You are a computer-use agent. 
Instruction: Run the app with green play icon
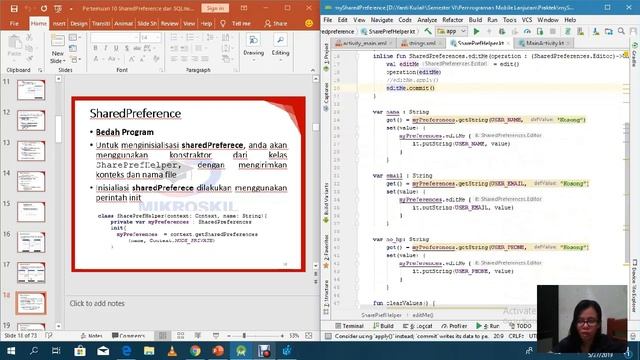pos(476,31)
